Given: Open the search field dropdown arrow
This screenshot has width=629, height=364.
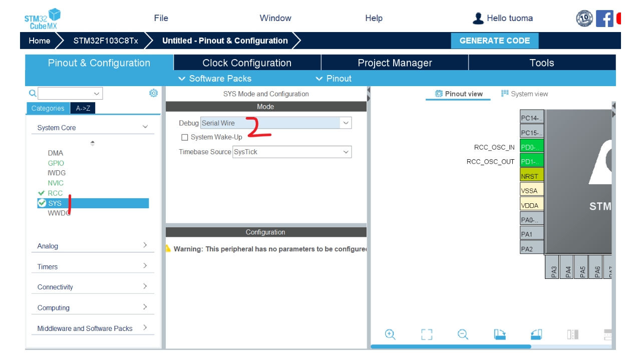Looking at the screenshot, I should pos(97,94).
